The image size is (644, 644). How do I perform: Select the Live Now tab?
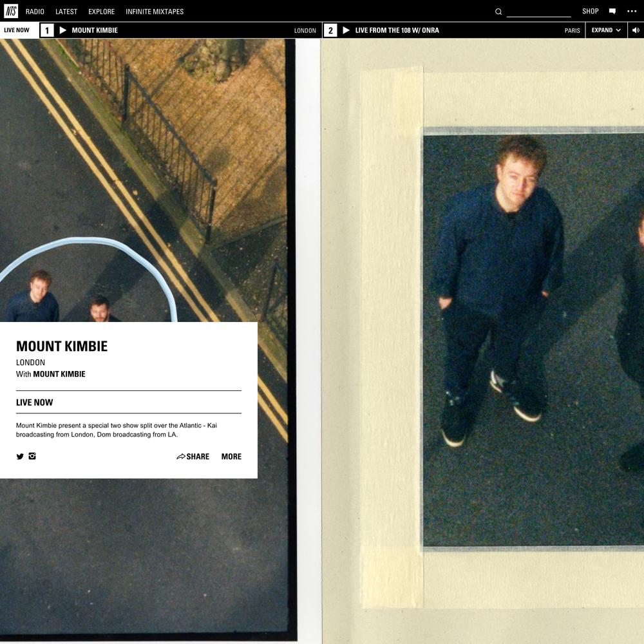coord(17,30)
